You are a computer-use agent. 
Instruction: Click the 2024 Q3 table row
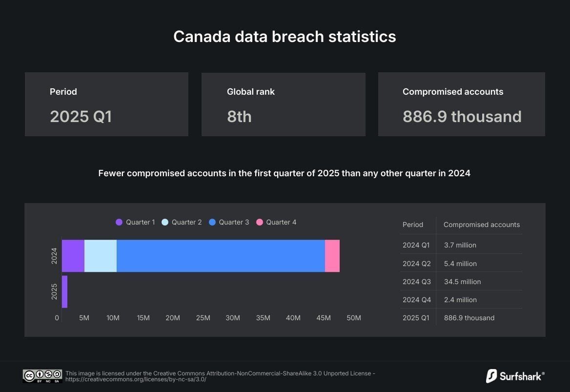(x=461, y=282)
